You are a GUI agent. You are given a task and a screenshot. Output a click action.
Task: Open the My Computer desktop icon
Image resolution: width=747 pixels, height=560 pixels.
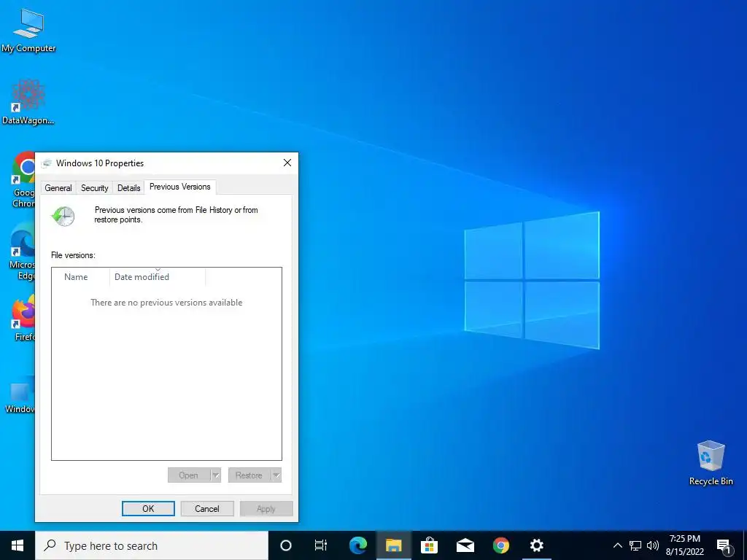point(28,31)
